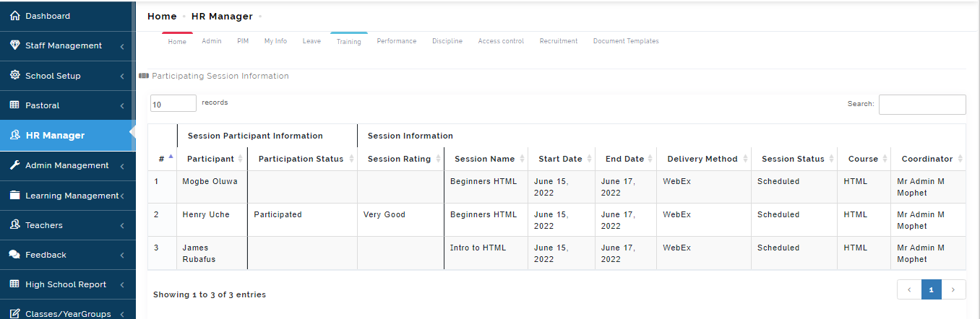980x319 pixels.
Task: Expand the High School Report menu
Action: 122,285
